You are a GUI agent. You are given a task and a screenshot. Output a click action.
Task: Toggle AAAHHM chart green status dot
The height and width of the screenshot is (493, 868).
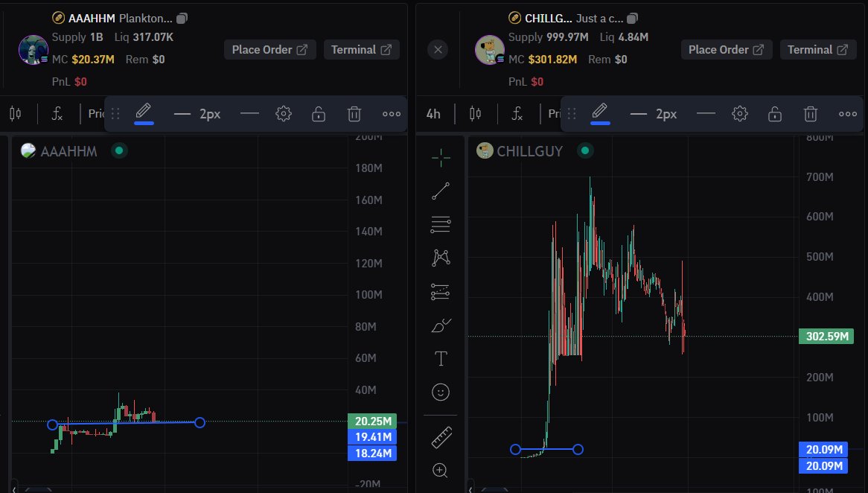(119, 150)
